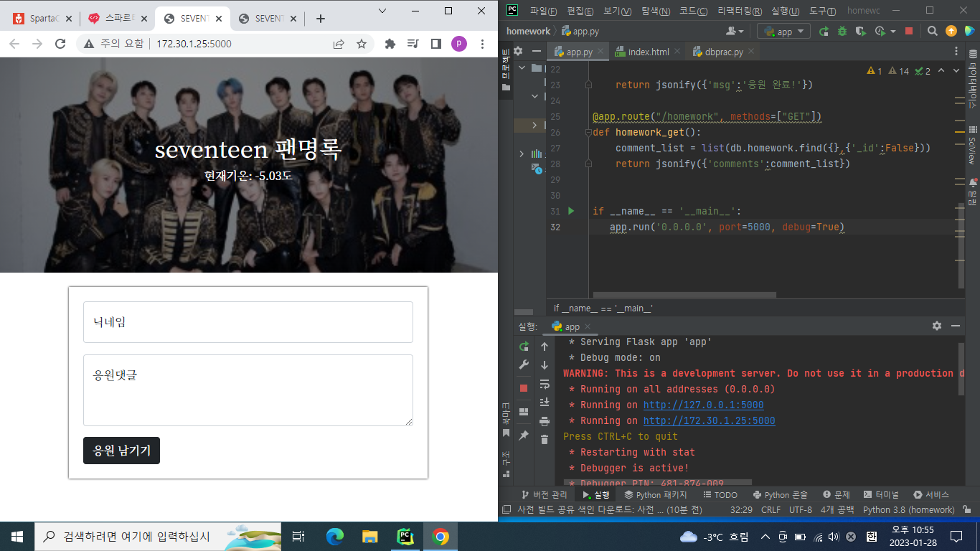Open Chrome from the Windows taskbar

click(440, 536)
